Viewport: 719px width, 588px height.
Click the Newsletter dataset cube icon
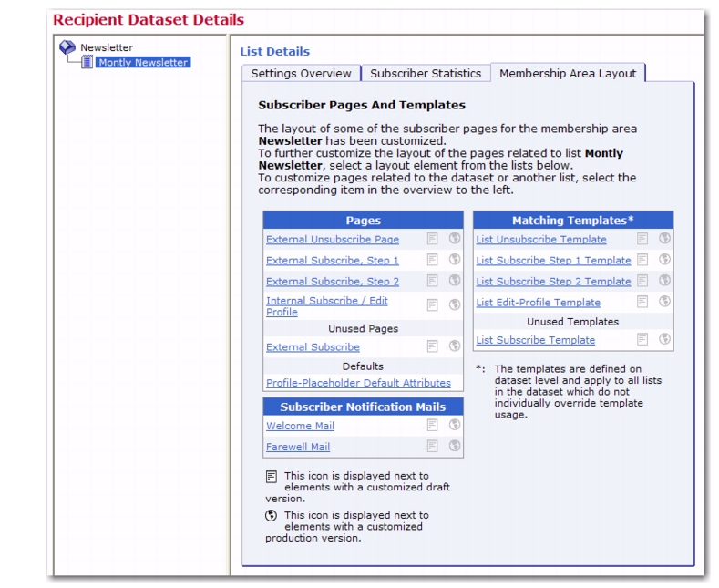67,46
